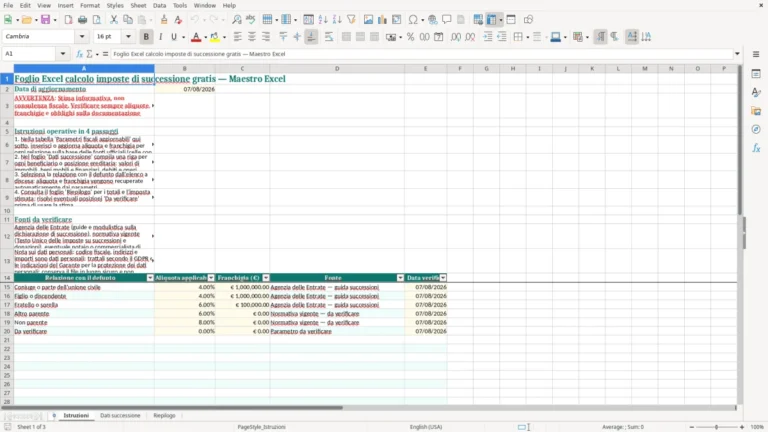Open the sidebar Gallery panel
The image size is (768, 432).
point(756,111)
